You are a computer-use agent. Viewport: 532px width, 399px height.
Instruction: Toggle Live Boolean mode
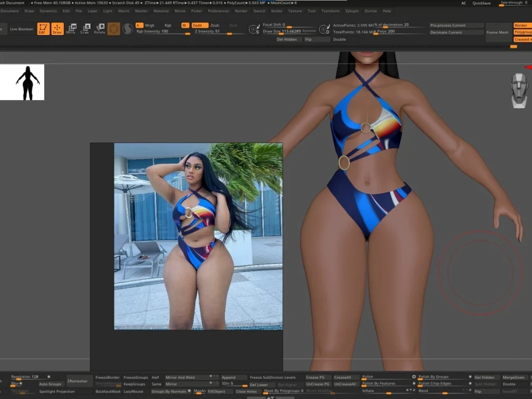(21, 29)
